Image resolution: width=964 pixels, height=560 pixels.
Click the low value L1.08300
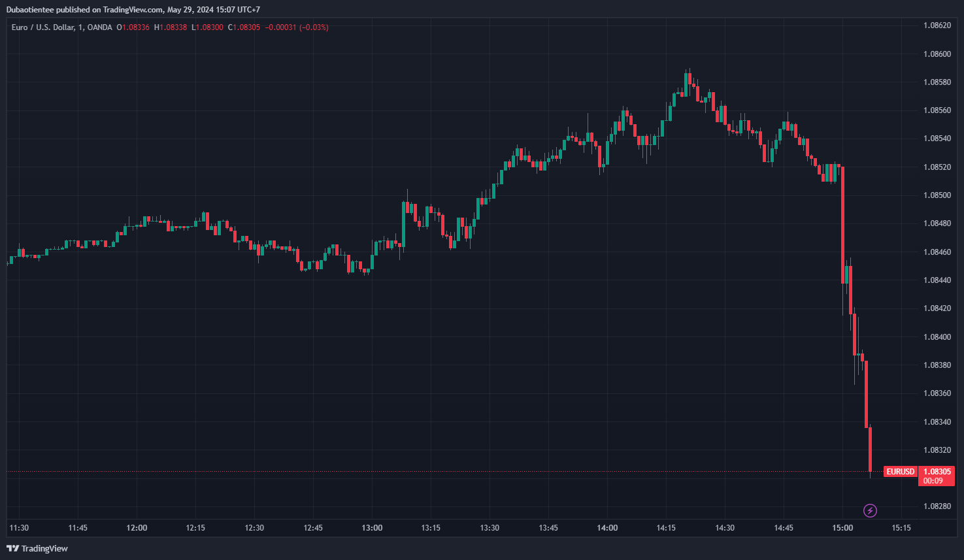(207, 27)
